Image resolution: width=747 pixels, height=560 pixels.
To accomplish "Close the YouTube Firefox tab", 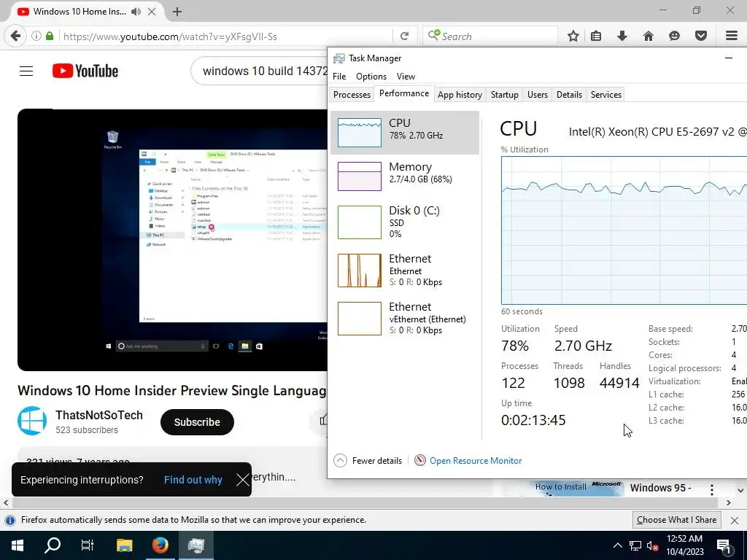I will [x=152, y=12].
